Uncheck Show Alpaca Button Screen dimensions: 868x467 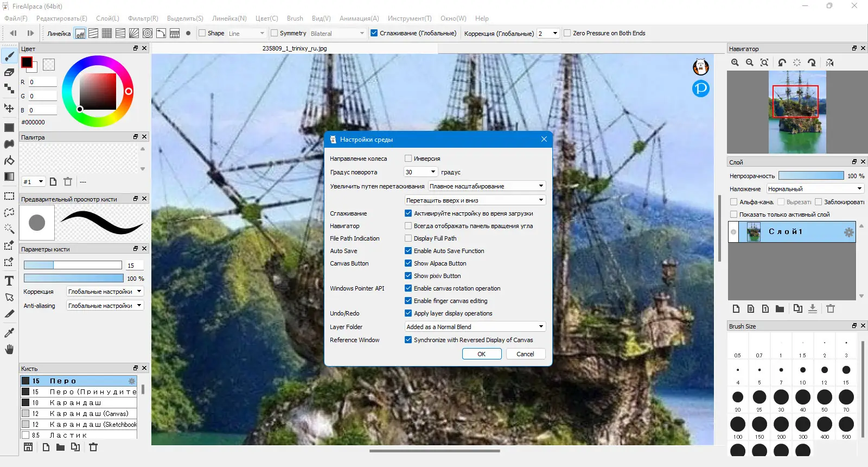[x=409, y=263]
